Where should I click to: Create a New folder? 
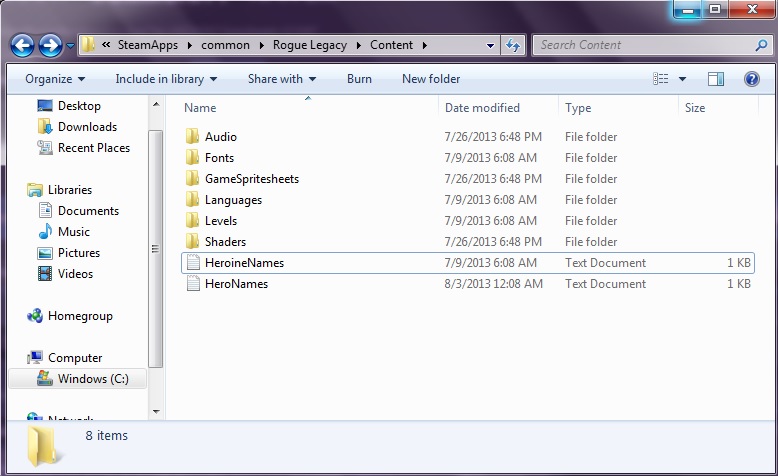431,79
